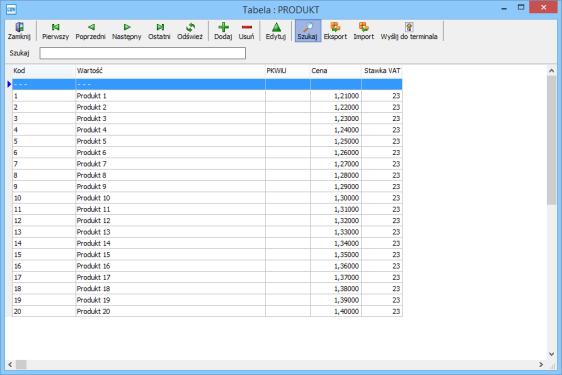The image size is (562, 375).
Task: Click Wyślij do terminala icon
Action: [x=409, y=27]
